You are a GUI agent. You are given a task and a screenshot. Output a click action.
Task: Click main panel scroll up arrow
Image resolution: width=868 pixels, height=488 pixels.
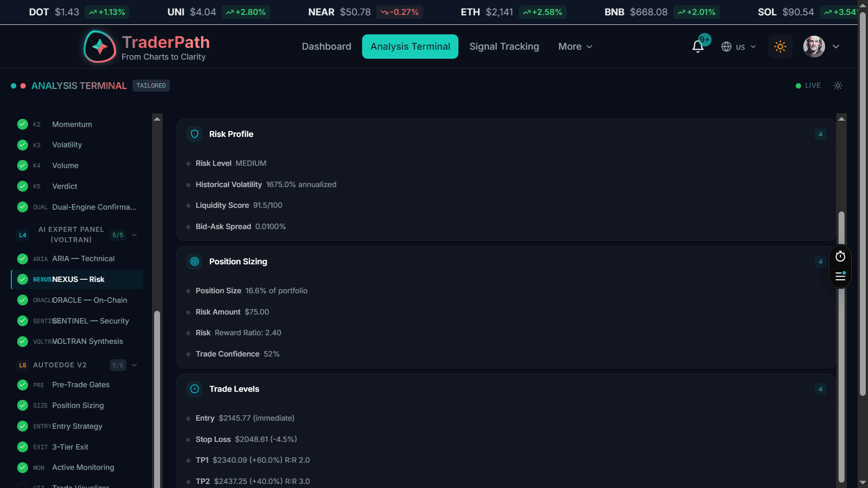841,119
